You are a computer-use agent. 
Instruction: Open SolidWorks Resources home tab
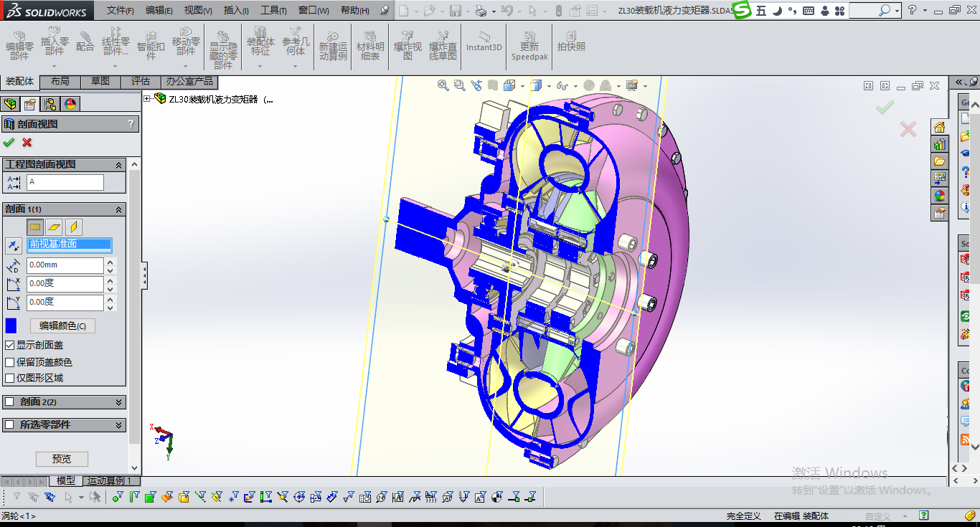point(940,127)
